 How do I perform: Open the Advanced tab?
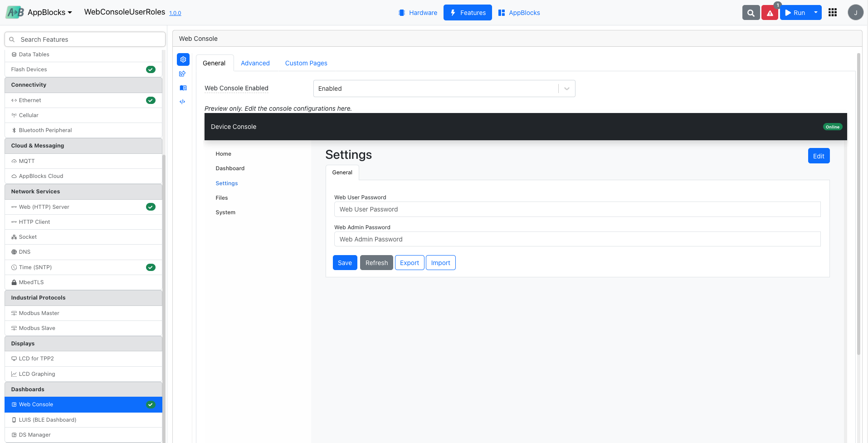pyautogui.click(x=255, y=63)
